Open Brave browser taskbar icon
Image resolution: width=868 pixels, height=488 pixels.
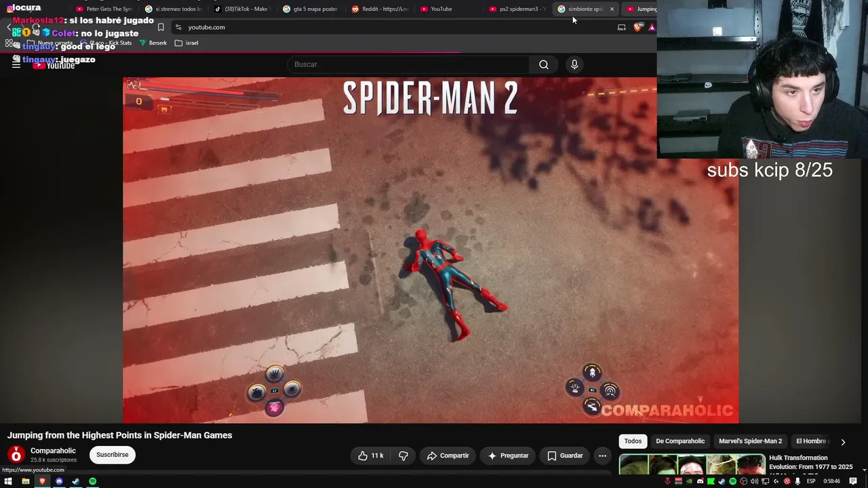(x=42, y=481)
